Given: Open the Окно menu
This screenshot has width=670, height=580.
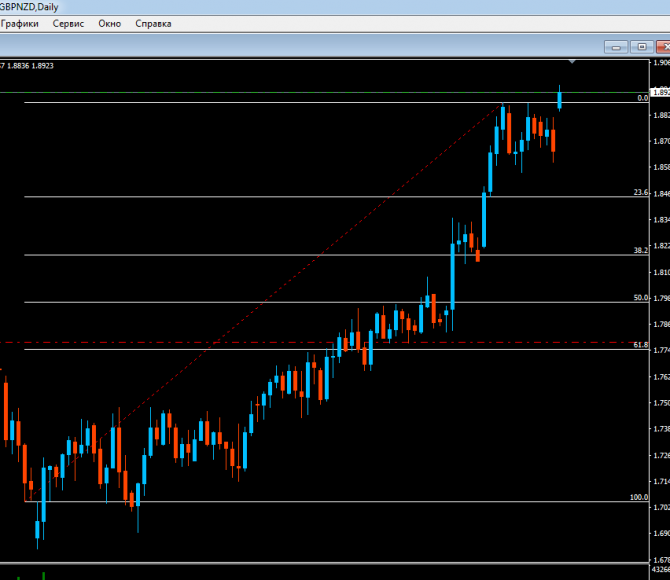Looking at the screenshot, I should point(109,24).
